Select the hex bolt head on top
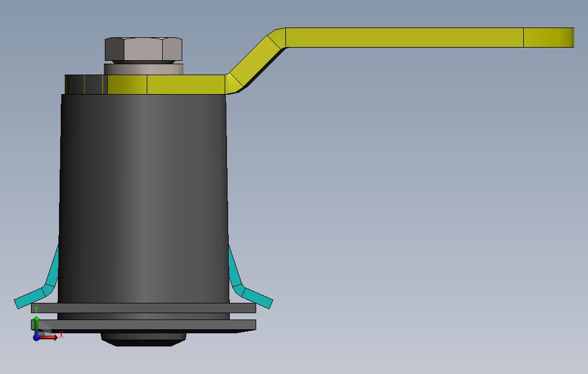 pos(143,49)
